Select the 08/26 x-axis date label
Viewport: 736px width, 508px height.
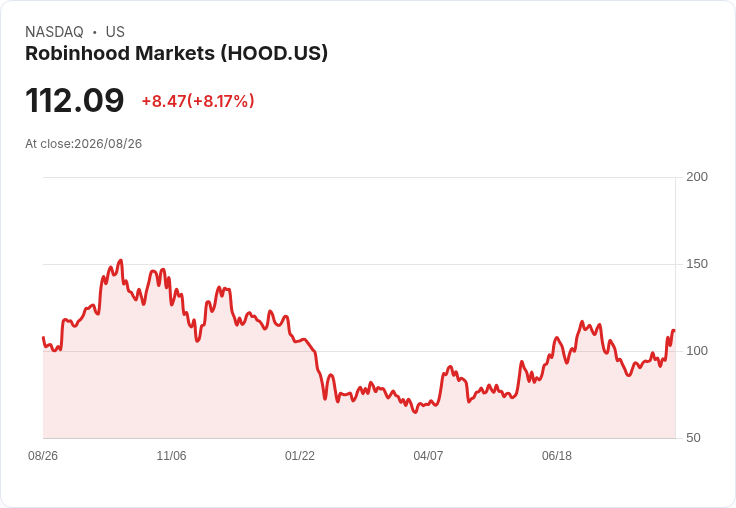pos(43,456)
